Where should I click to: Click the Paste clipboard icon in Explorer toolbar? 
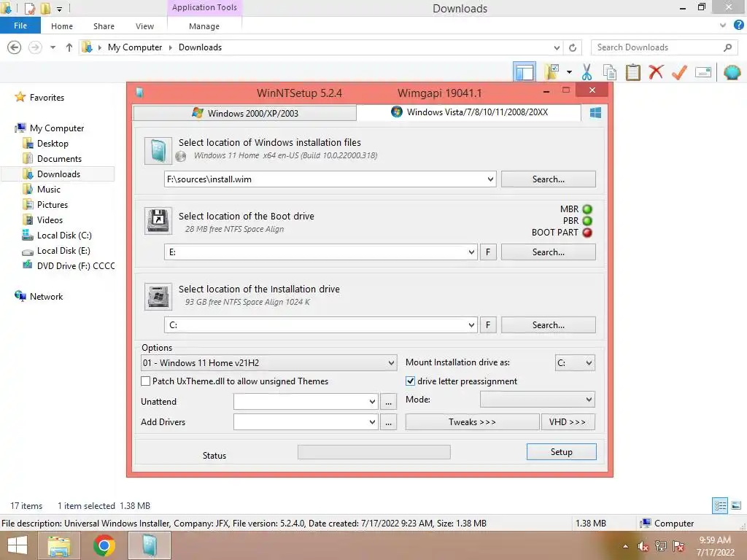coord(632,72)
